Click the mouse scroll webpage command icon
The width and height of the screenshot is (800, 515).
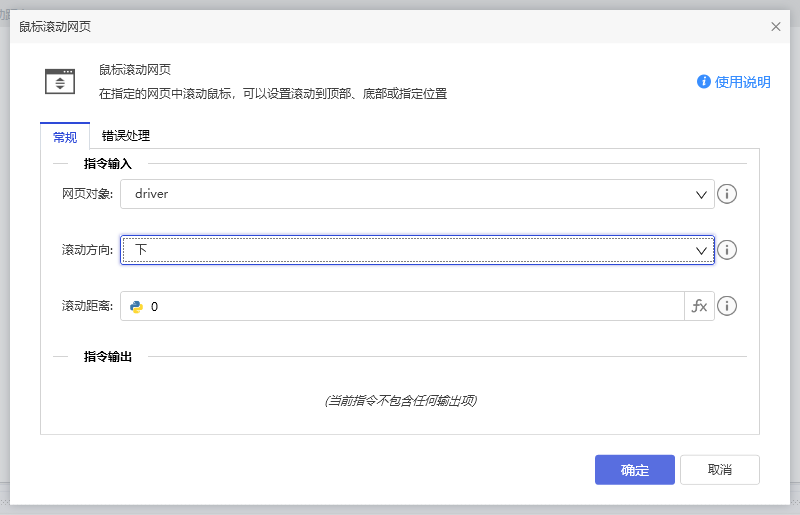(x=60, y=81)
